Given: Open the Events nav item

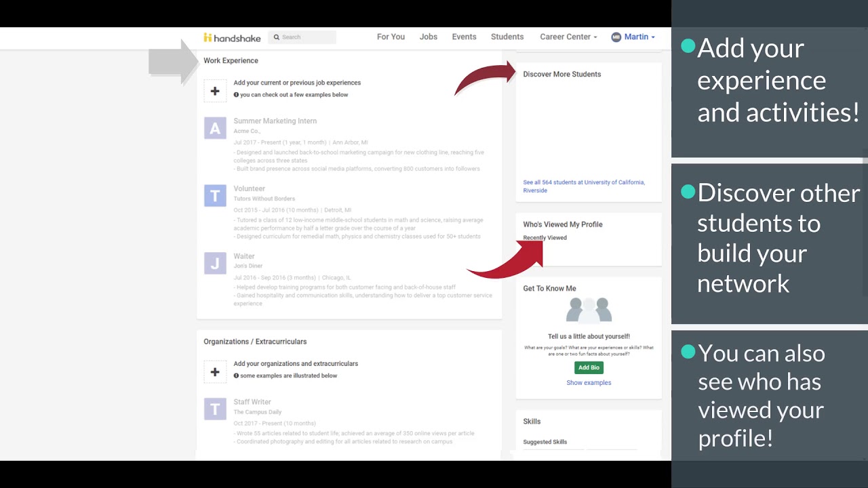Looking at the screenshot, I should [464, 37].
